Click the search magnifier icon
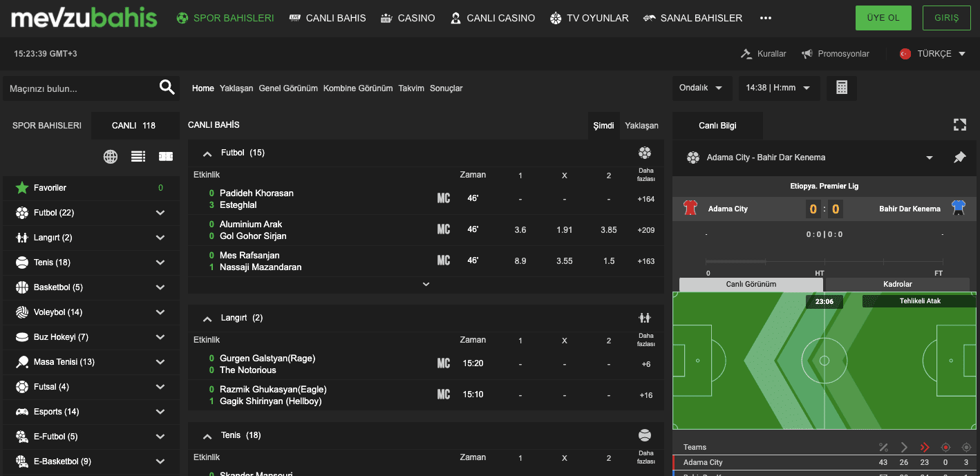This screenshot has height=476, width=980. pos(167,87)
